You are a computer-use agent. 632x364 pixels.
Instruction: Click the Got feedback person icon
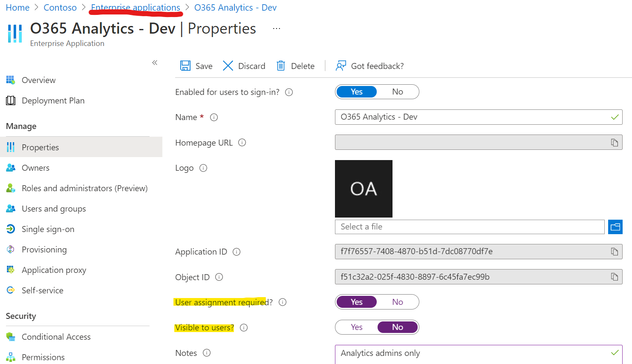[x=341, y=66]
